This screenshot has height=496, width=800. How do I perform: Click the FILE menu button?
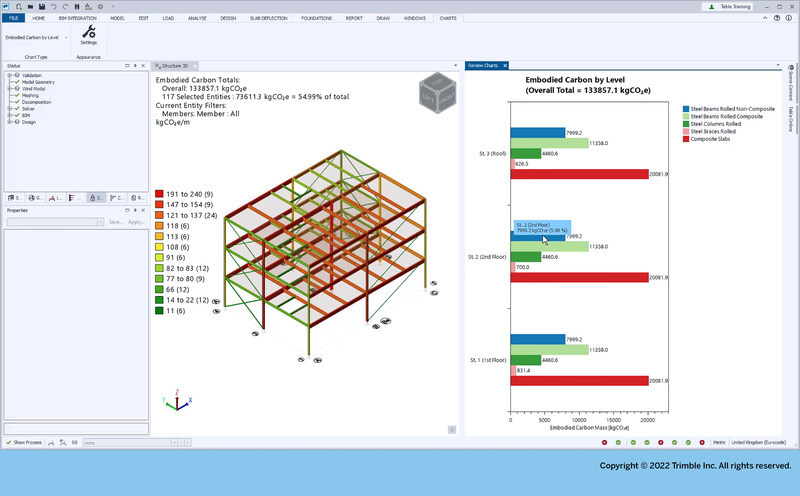click(14, 18)
